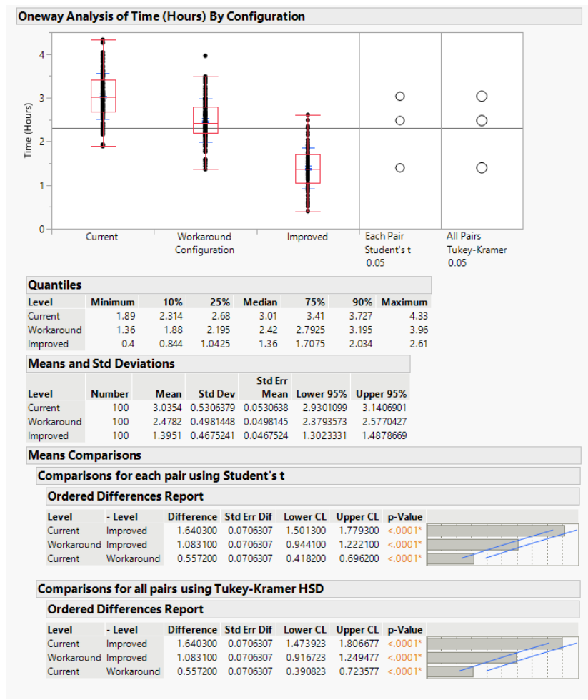Click the Tukey-Kramer Upper CL value 1.249477
588x700 pixels.
point(359,658)
